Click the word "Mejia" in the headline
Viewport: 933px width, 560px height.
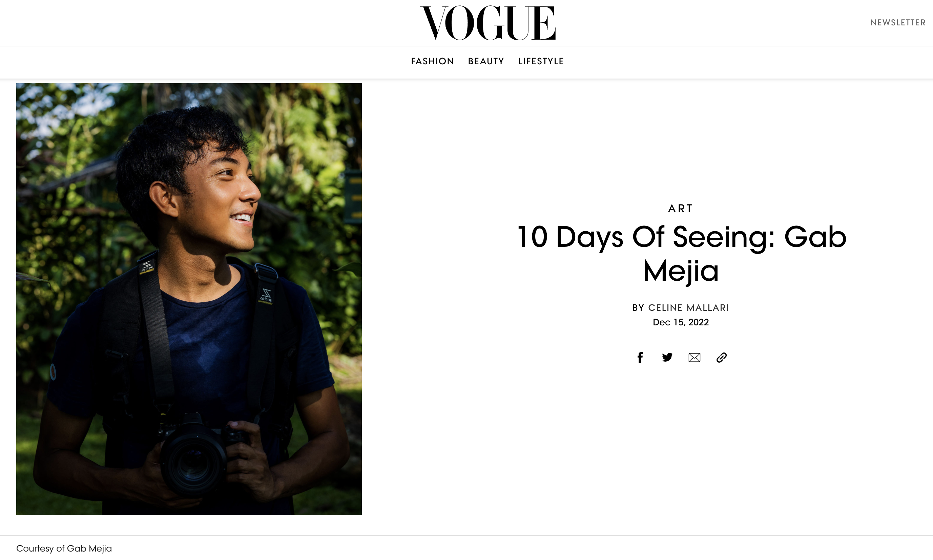coord(680,271)
